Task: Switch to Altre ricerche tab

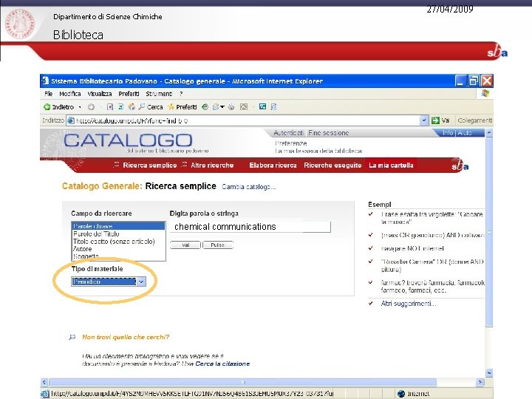Action: [x=212, y=166]
